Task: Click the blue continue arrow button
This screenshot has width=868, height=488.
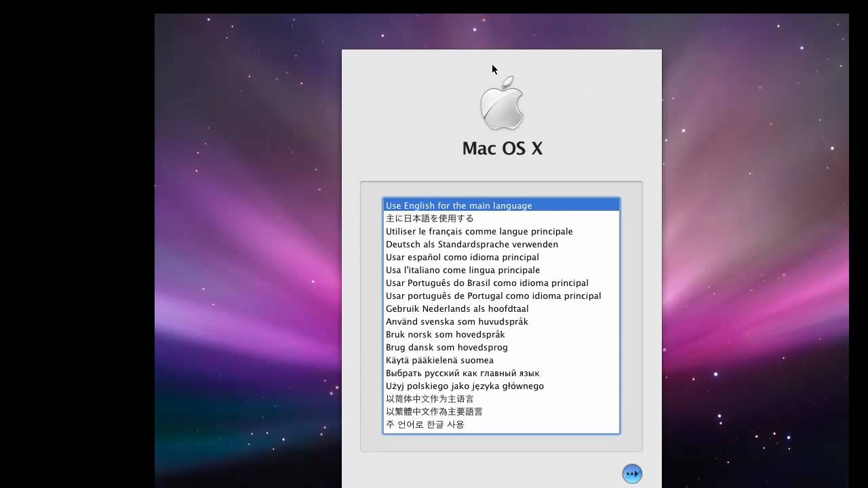Action: [x=632, y=473]
